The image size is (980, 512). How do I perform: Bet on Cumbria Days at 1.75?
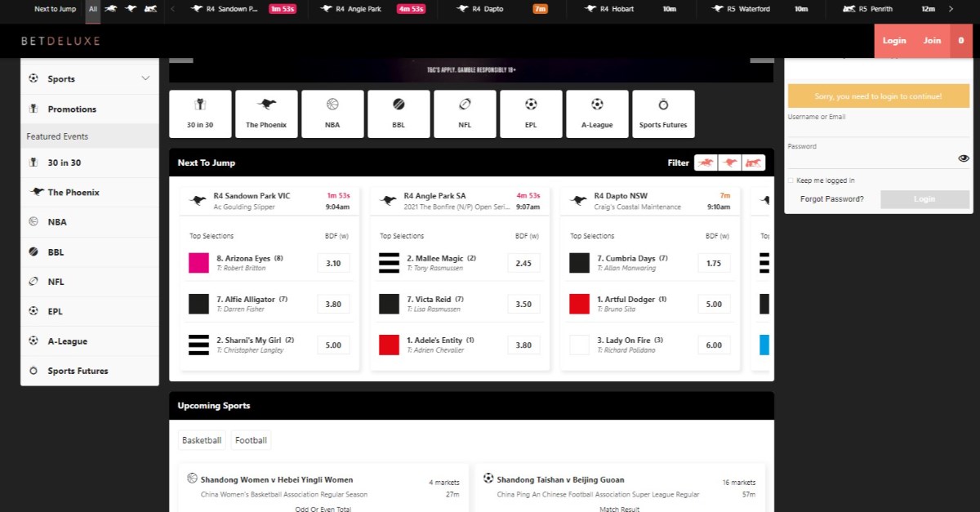tap(714, 263)
